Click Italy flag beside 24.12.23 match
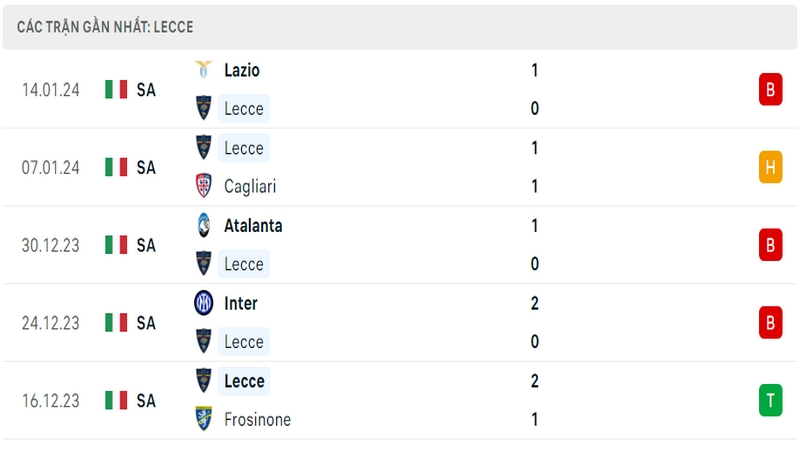 pyautogui.click(x=116, y=322)
